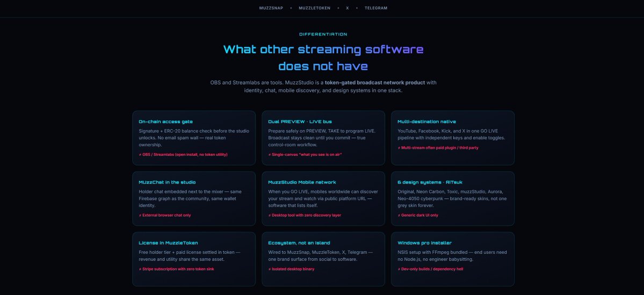Open the MUZZLETOKEN nav link
The image size is (644, 295).
(314, 8)
